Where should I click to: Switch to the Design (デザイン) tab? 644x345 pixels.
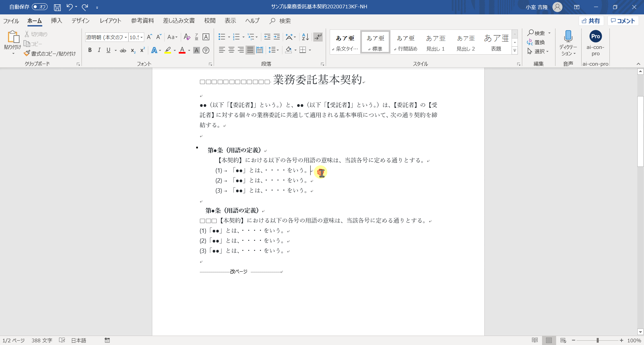(80, 21)
